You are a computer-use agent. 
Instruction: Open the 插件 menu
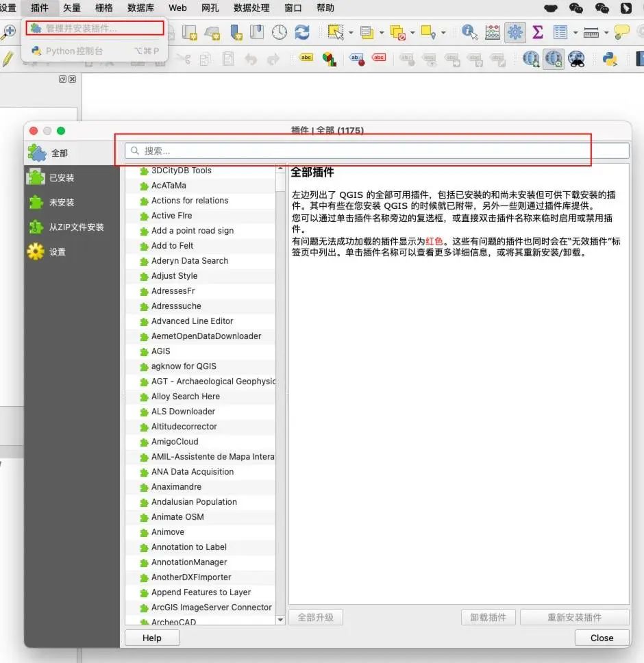pos(39,8)
